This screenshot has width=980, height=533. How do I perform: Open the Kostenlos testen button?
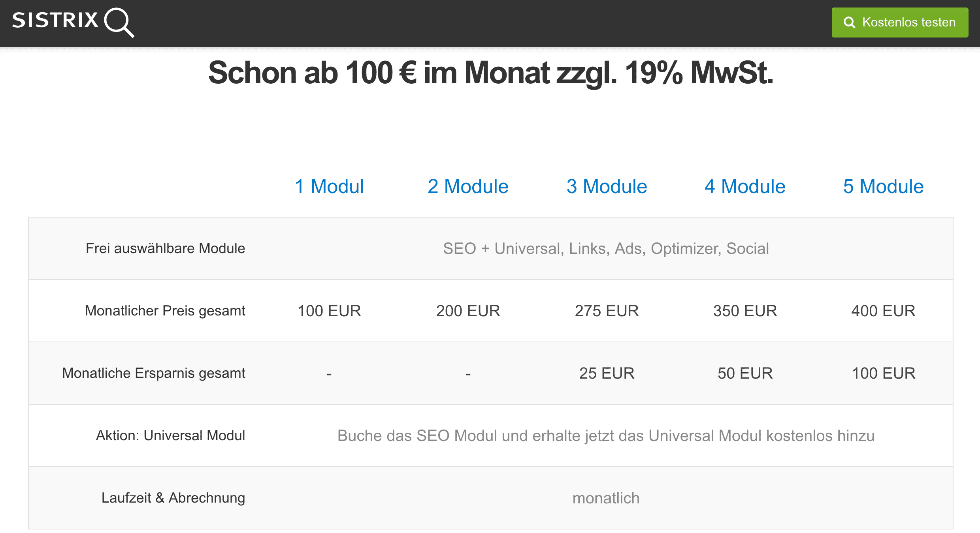coord(900,23)
